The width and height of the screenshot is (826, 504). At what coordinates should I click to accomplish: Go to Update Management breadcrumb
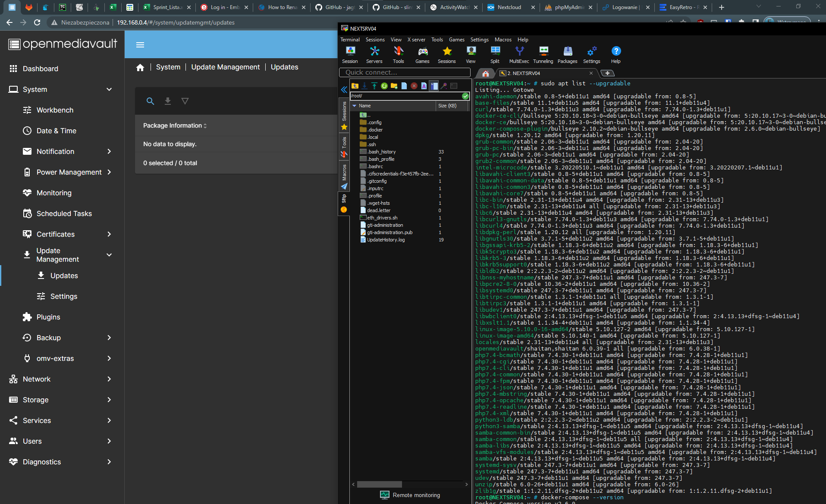[x=226, y=67]
